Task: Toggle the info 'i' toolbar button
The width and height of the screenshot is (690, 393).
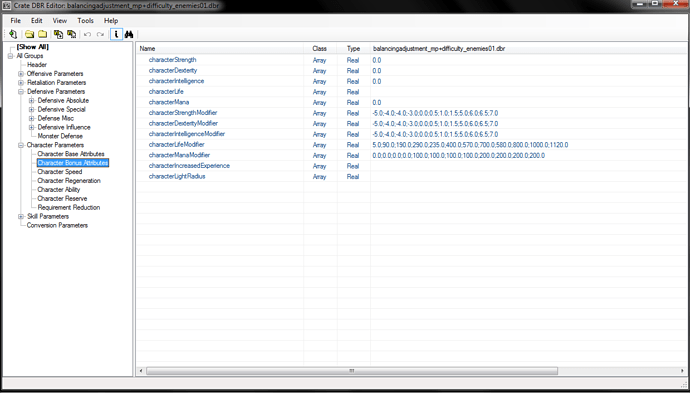Action: click(116, 34)
